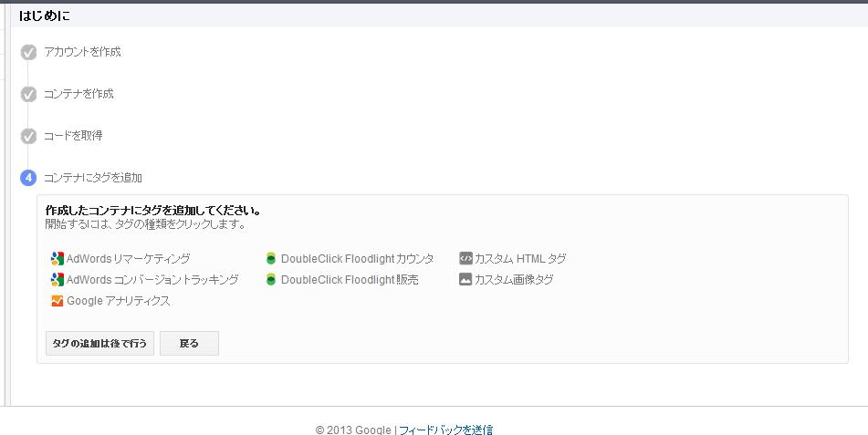Click the AdWords リマーケティング icon

pos(57,258)
